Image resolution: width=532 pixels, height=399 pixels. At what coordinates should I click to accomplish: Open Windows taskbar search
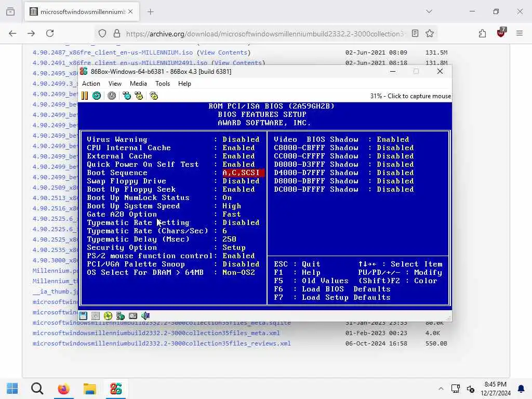[37, 389]
